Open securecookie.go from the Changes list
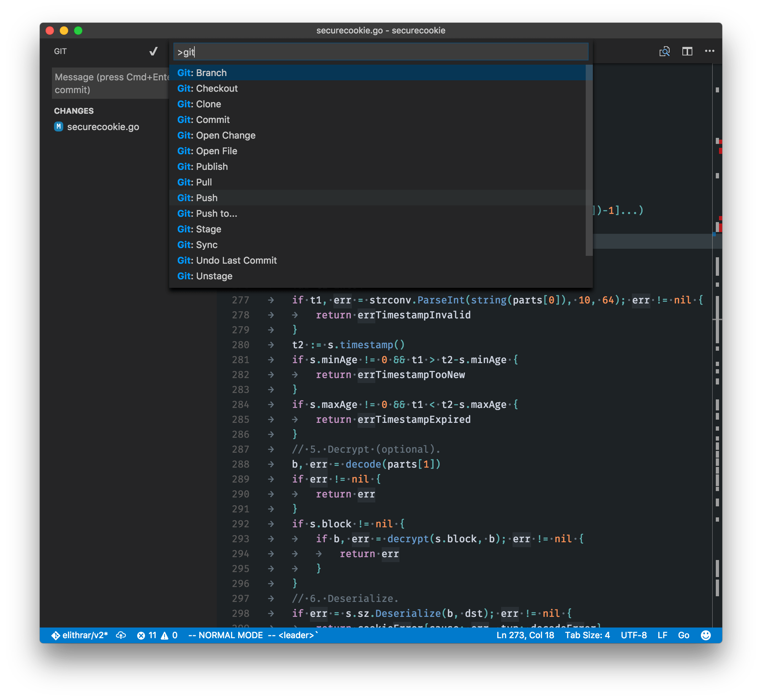The height and width of the screenshot is (700, 762). [x=103, y=127]
